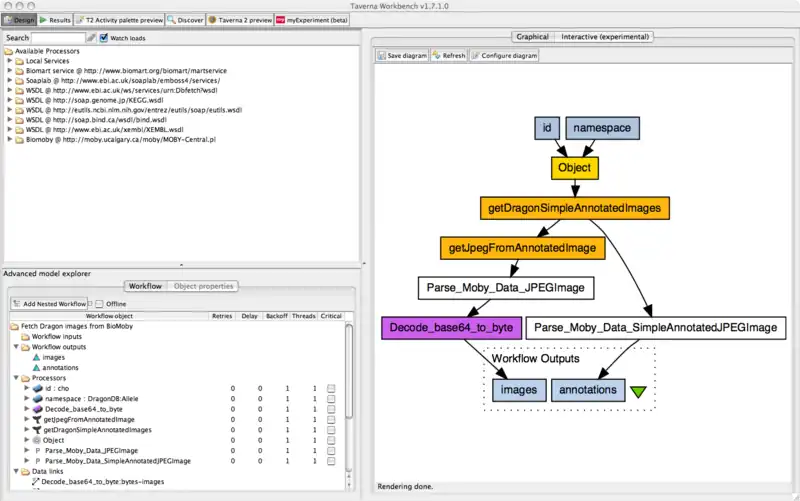Click the Save diagram icon
Screen dimensions: 800x501
click(x=382, y=56)
